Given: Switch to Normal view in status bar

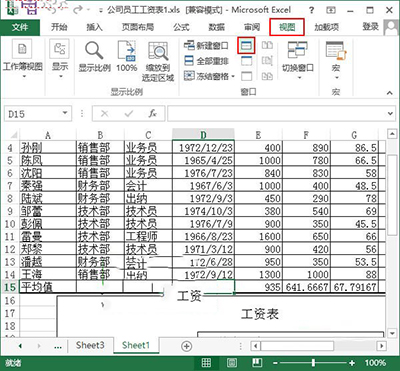Looking at the screenshot, I should tap(206, 363).
